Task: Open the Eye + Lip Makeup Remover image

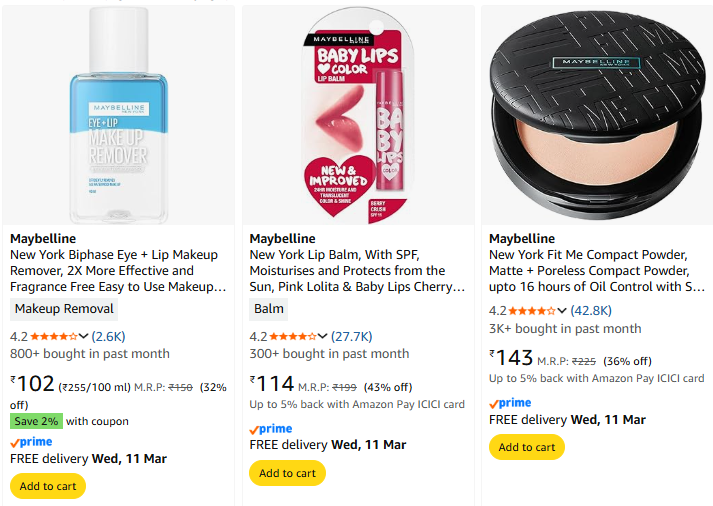Action: click(119, 115)
